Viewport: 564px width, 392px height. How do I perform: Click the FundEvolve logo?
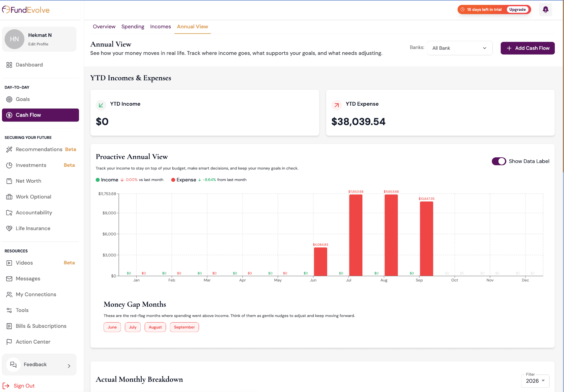coord(26,10)
